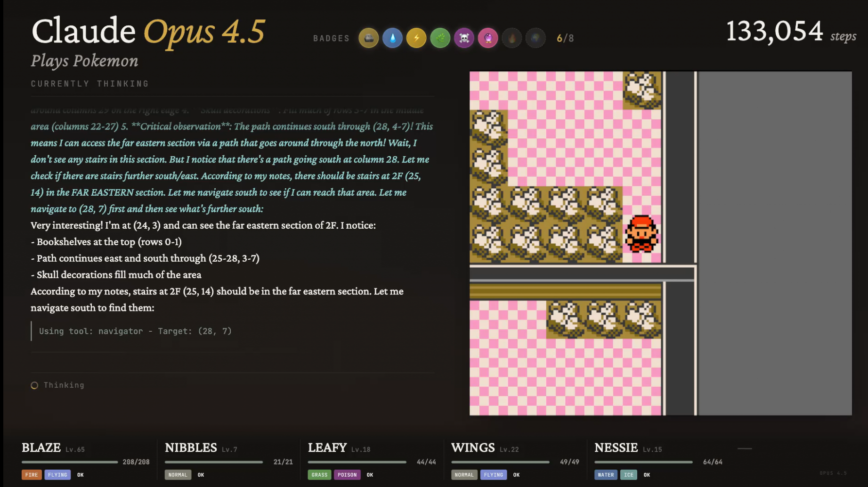
Task: Select the LEAFY party member name
Action: click(x=327, y=447)
